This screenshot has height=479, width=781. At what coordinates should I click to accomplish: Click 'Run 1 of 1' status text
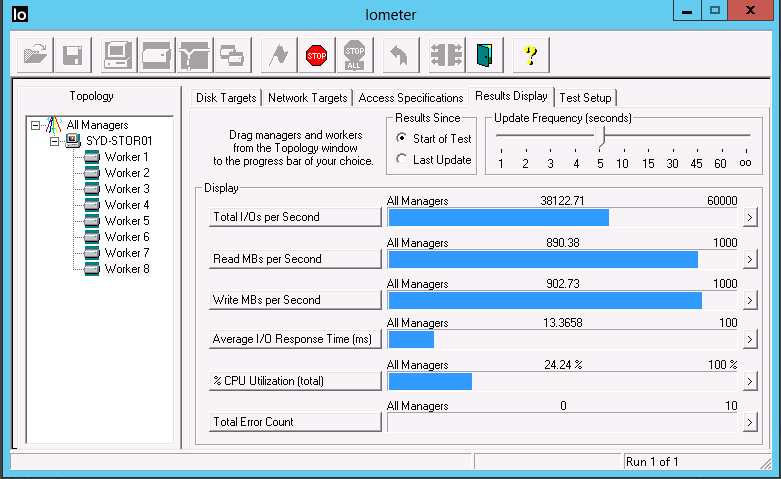click(x=652, y=462)
